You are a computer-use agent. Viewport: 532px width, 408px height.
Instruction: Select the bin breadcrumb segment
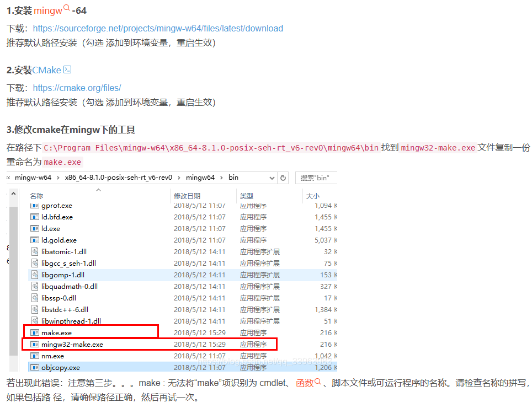[233, 178]
